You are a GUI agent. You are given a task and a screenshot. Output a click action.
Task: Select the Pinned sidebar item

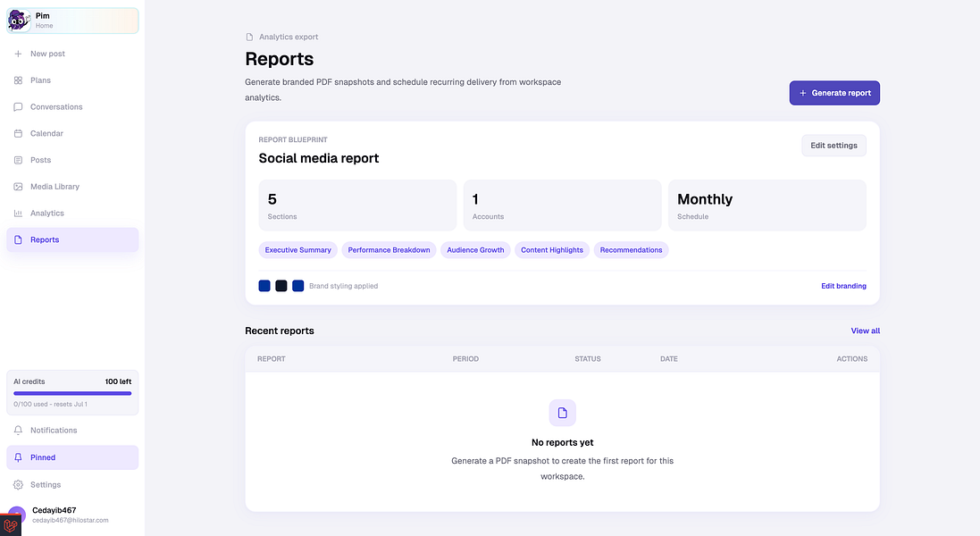(72, 457)
